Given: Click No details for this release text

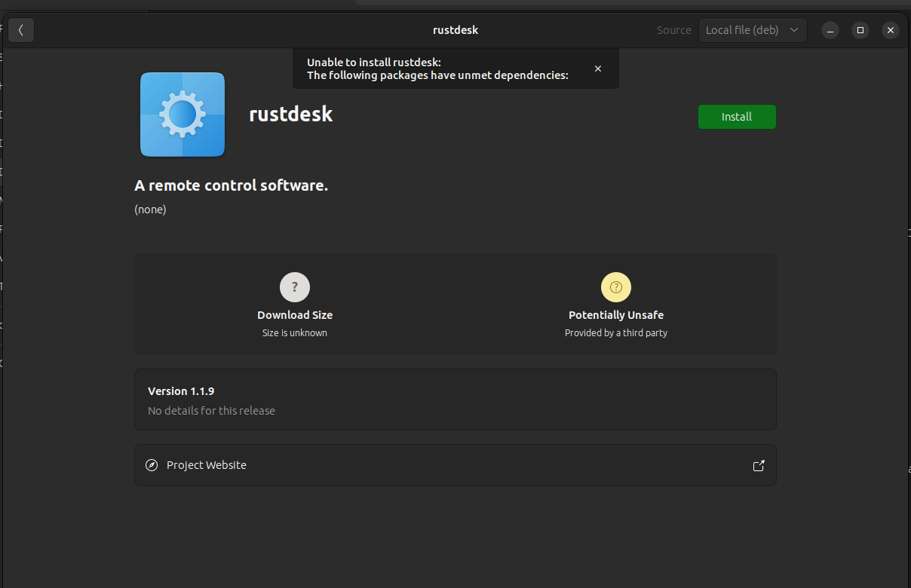Looking at the screenshot, I should [211, 410].
